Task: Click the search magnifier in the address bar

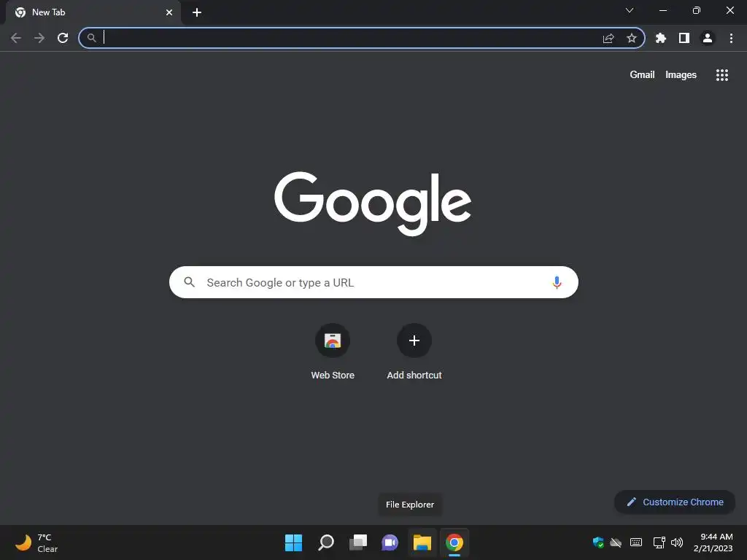Action: pyautogui.click(x=91, y=38)
